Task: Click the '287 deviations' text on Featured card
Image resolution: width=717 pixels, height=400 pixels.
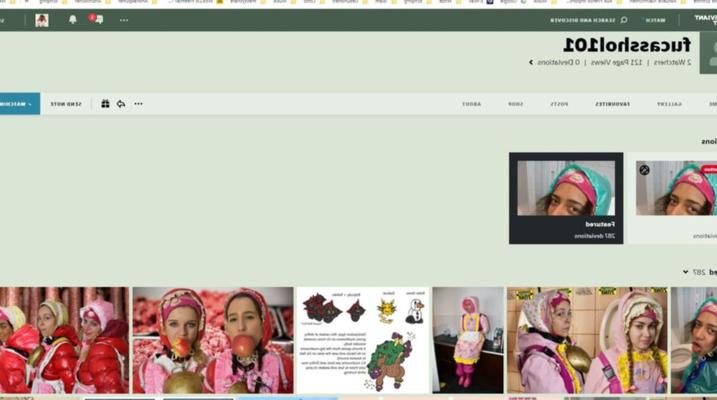Action: [594, 236]
